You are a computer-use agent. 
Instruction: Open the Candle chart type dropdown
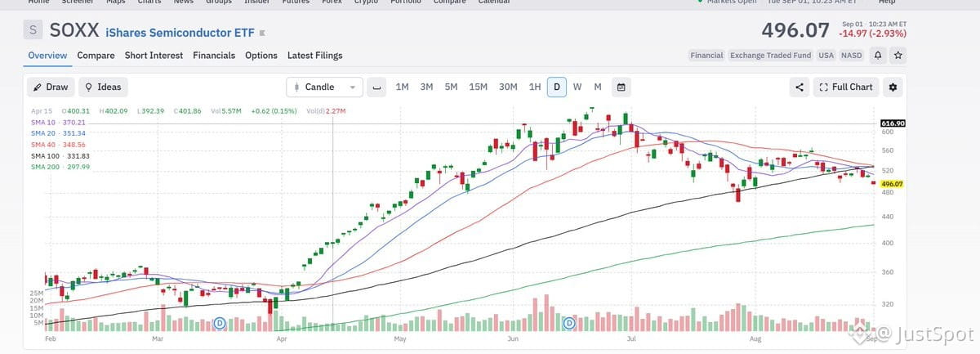pos(324,87)
